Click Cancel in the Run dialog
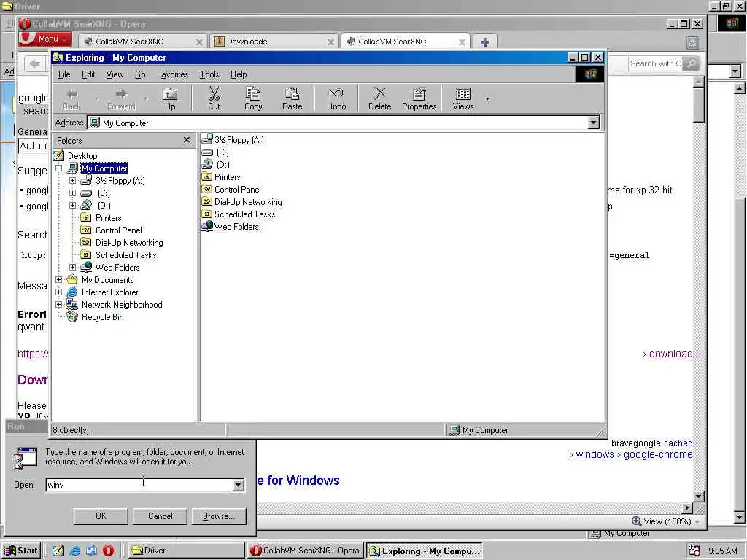 [x=160, y=516]
